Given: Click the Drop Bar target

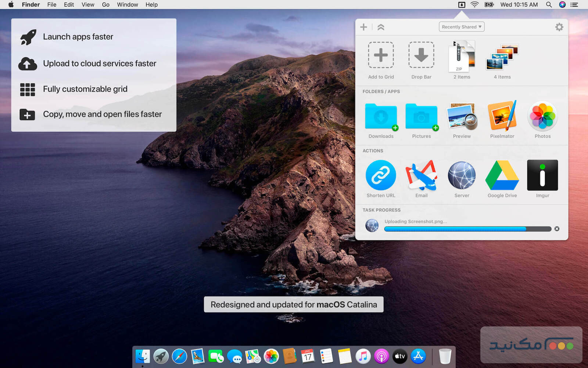Looking at the screenshot, I should click(421, 55).
